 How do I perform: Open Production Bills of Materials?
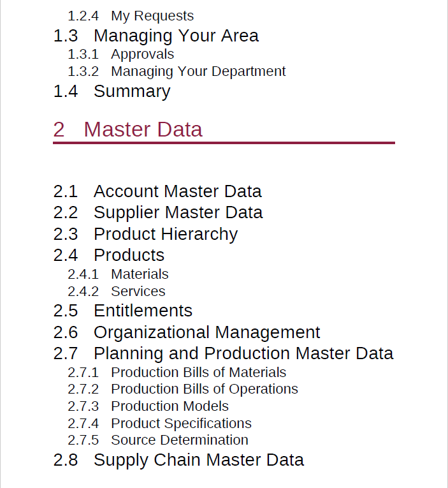click(198, 373)
